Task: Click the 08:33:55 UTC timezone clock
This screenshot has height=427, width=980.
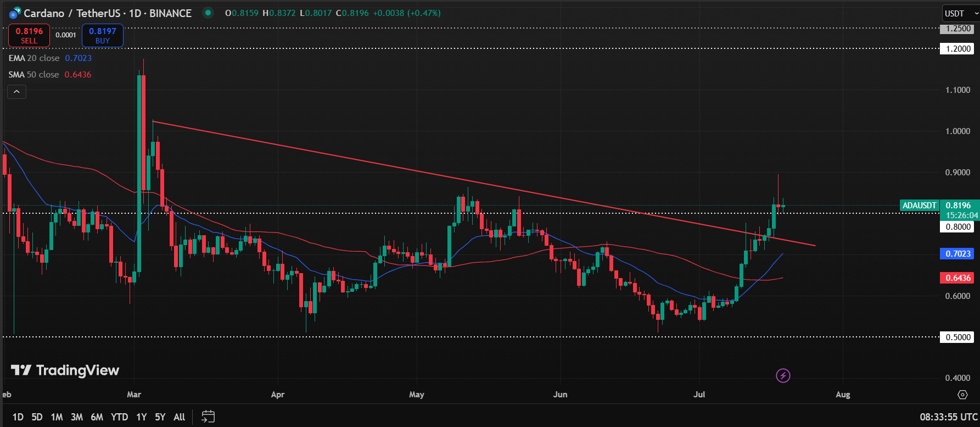Action: click(948, 417)
